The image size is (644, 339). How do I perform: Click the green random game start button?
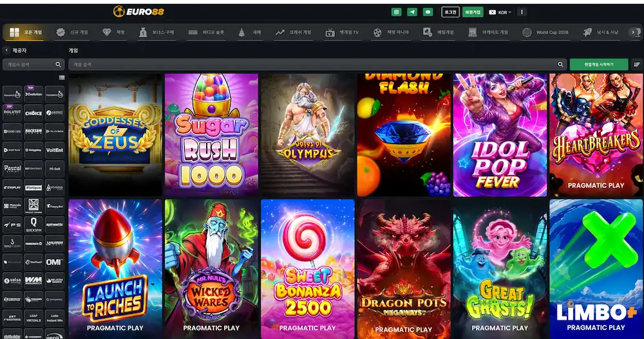click(x=599, y=64)
